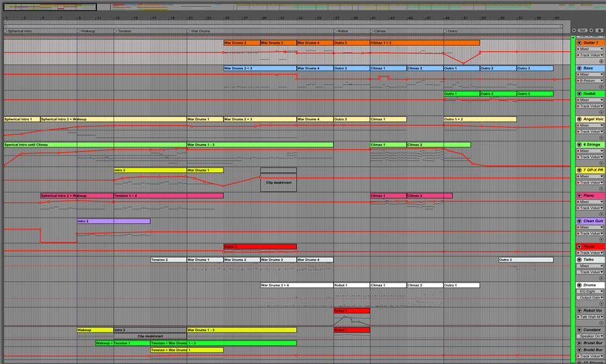Image resolution: width=606 pixels, height=364 pixels.
Task: Unfold the Brutal Bur track triangle
Action: pos(579,343)
